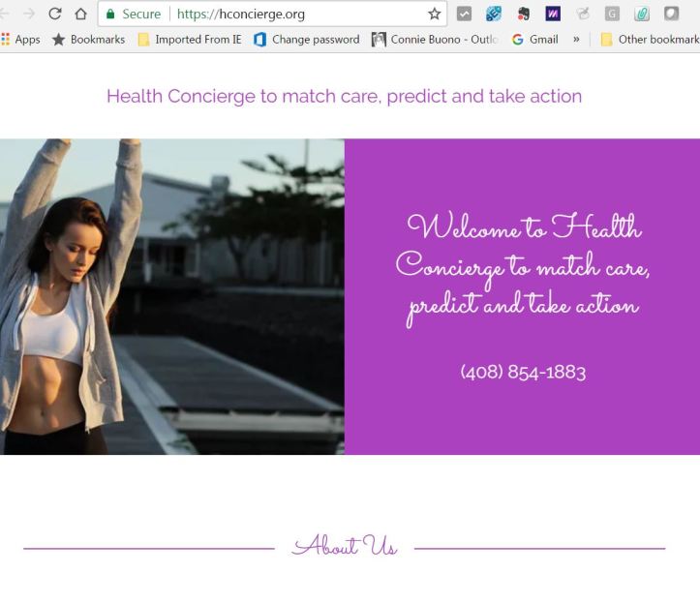Go forward with the forward arrow
The image size is (700, 603).
pos(29,14)
